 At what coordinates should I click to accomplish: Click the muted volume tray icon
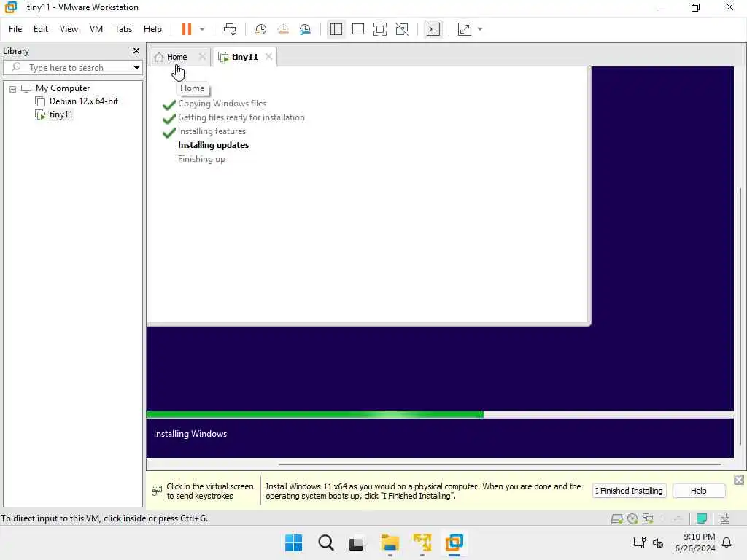coord(658,542)
